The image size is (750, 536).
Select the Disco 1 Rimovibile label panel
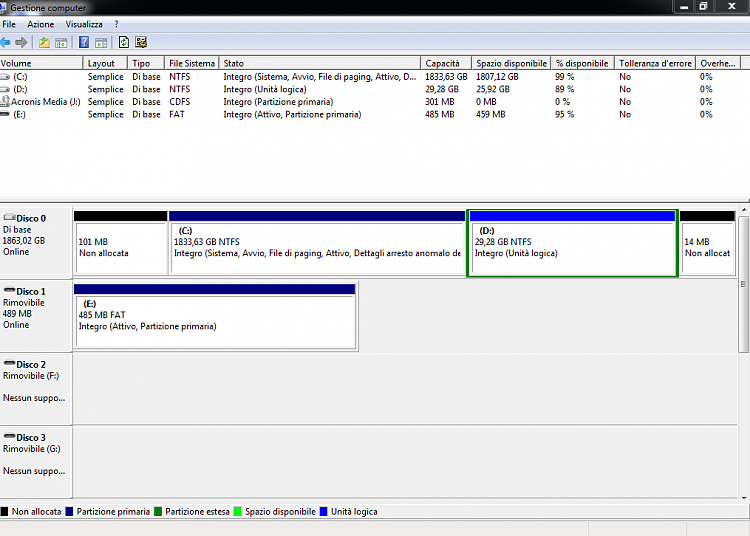point(36,316)
